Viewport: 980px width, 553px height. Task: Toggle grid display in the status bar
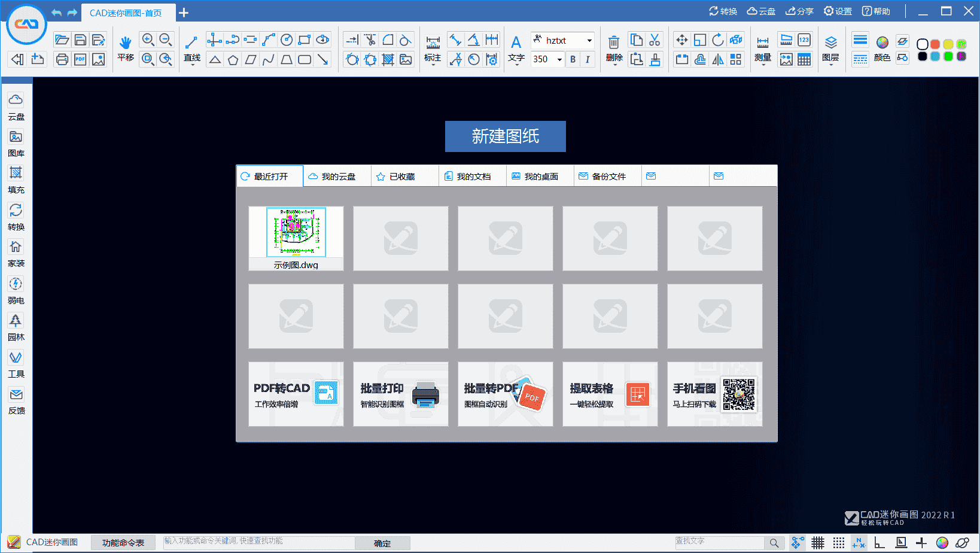pos(818,543)
